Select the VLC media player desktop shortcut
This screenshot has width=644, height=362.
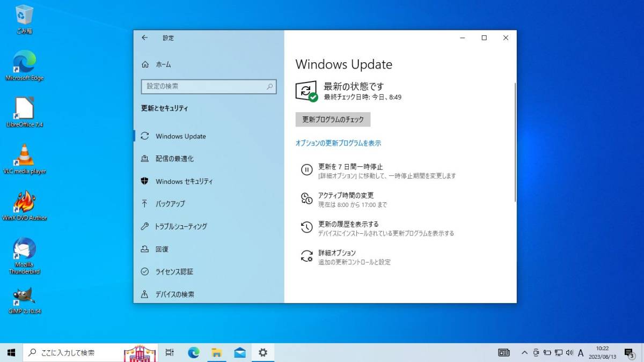[24, 159]
